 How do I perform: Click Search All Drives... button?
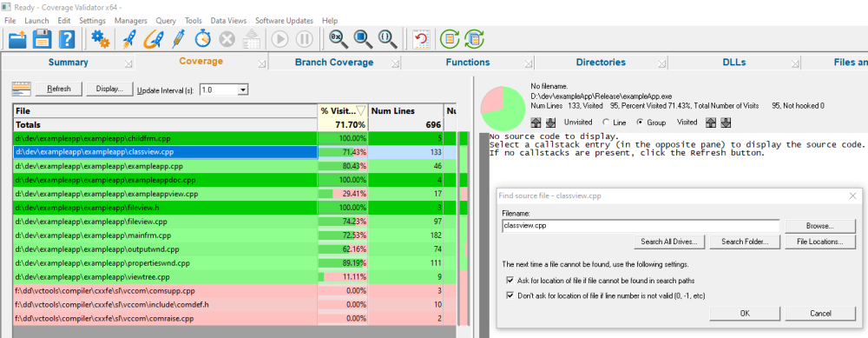pos(668,242)
